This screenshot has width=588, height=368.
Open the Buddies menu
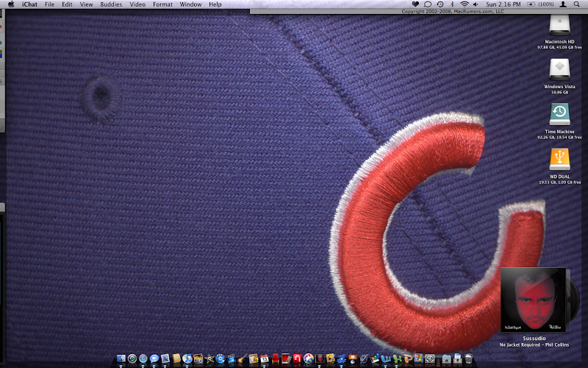click(111, 4)
